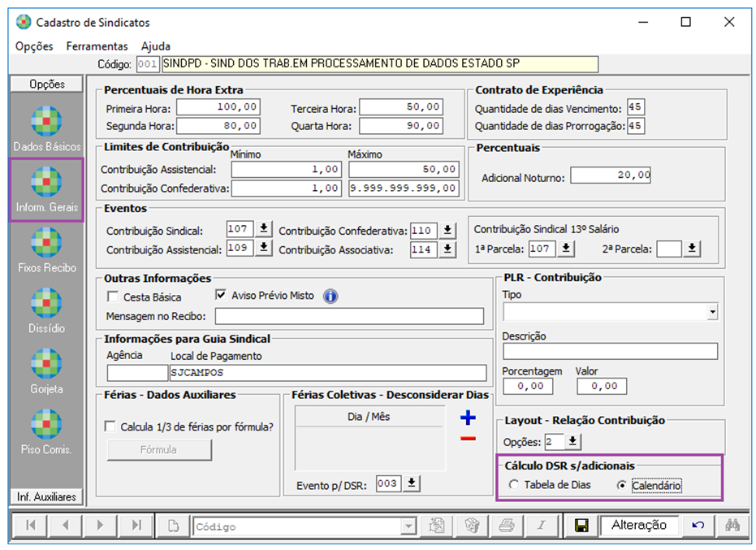This screenshot has height=550, width=756.
Task: Open the Gorjeta sidebar section
Action: (46, 371)
